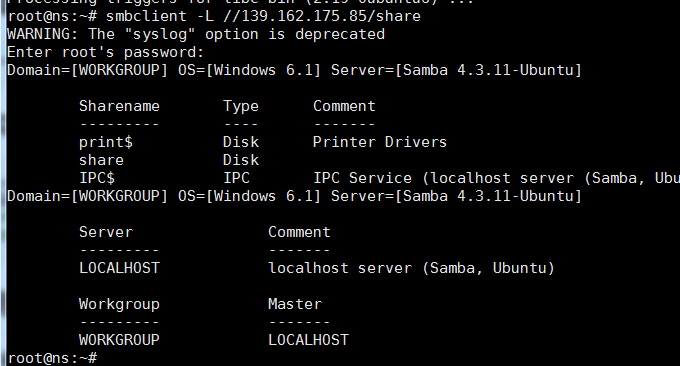
Task: Select the IPC$ share name
Action: click(97, 178)
